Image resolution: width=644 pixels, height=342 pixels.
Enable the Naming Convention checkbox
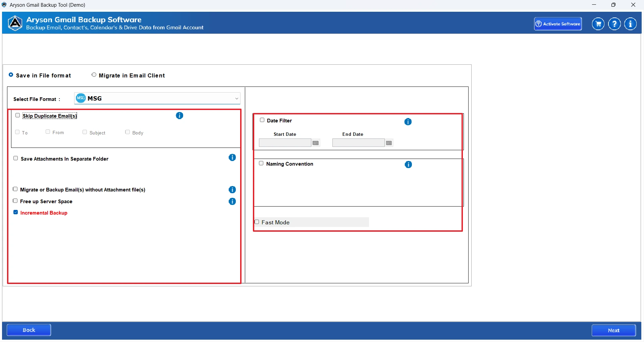tap(261, 163)
